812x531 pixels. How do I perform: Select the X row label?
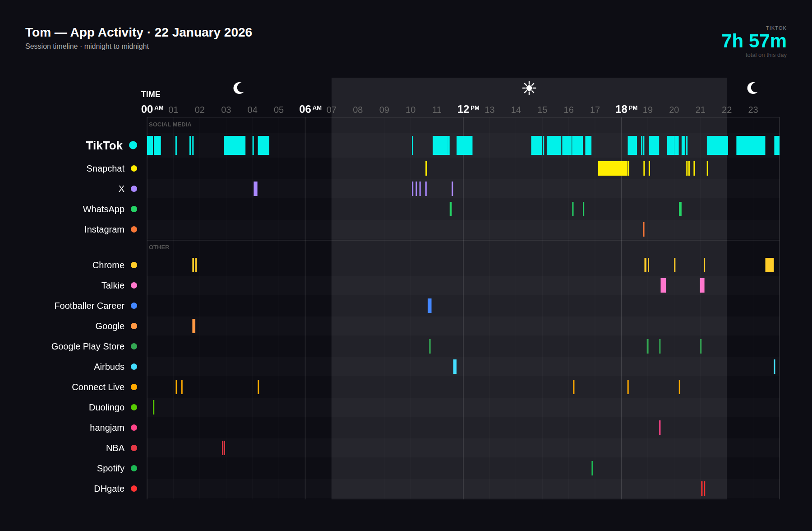point(121,189)
